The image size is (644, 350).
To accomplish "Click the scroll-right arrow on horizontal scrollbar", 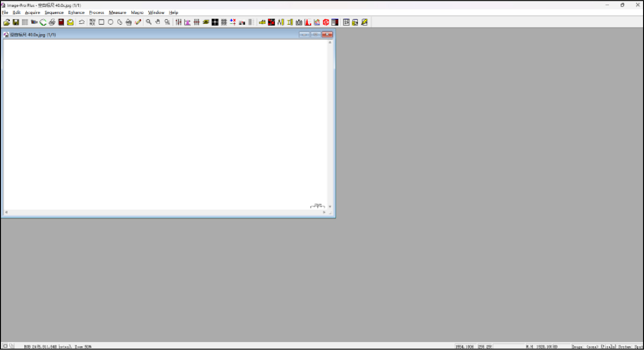I will point(324,212).
